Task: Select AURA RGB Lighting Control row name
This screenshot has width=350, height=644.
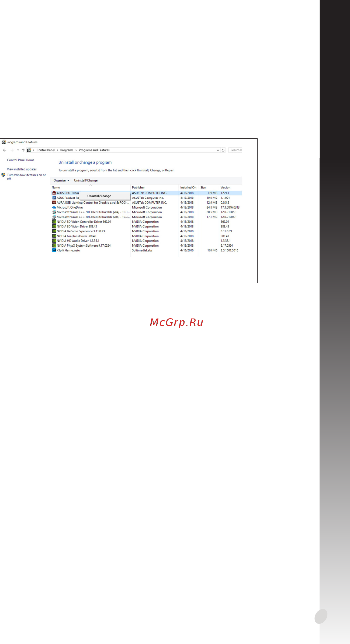Action: pos(93,203)
